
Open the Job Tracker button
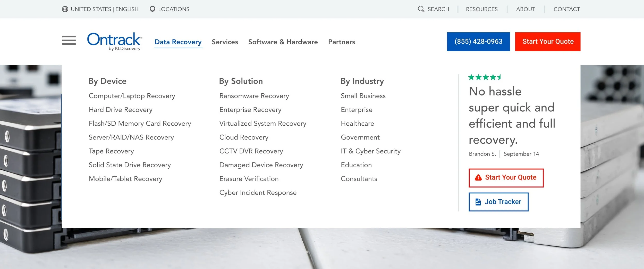[498, 202]
